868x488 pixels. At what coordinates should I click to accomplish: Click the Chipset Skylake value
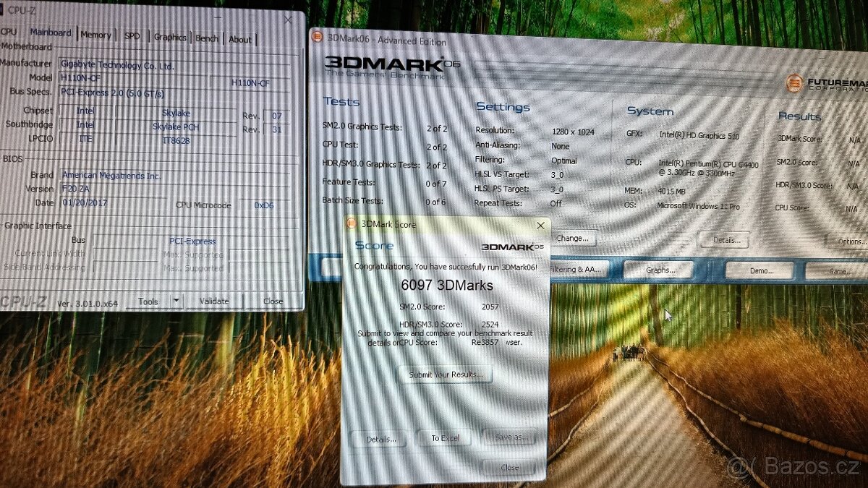coord(175,113)
